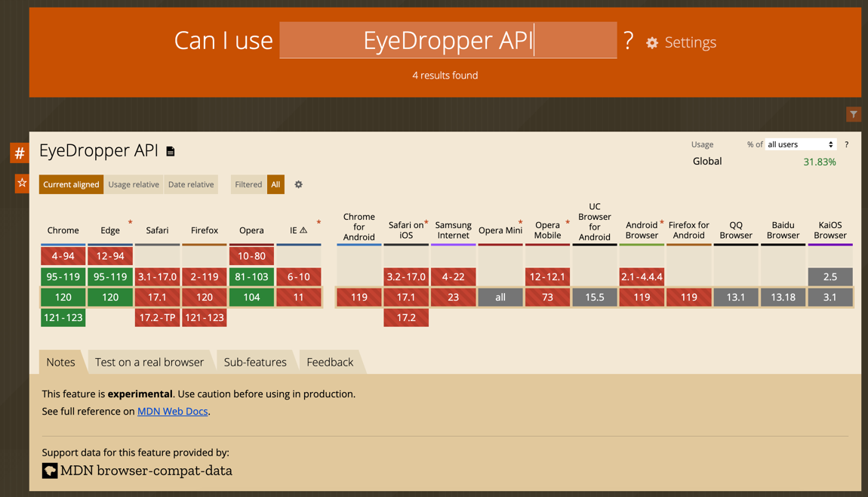Click Edge 12-94 cell

pos(110,256)
